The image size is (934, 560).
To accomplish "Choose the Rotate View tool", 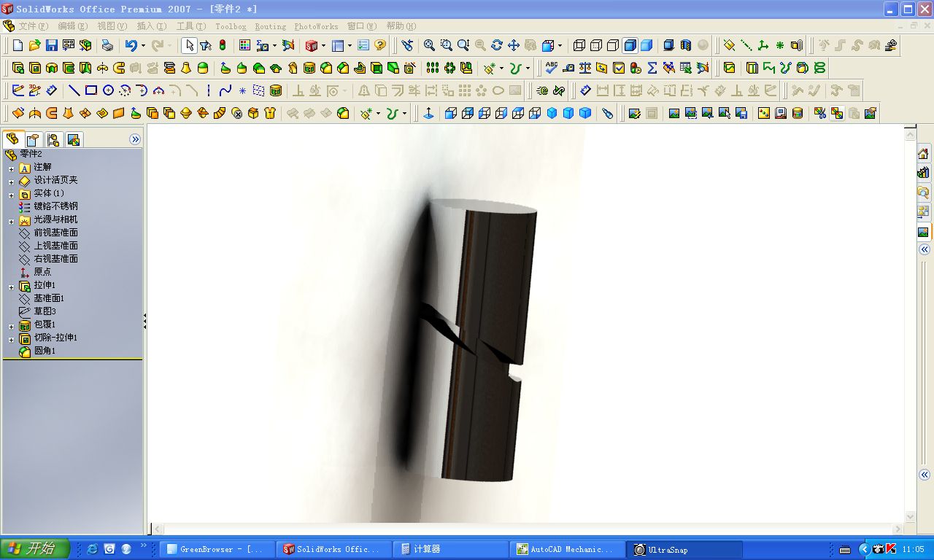I will (x=497, y=45).
